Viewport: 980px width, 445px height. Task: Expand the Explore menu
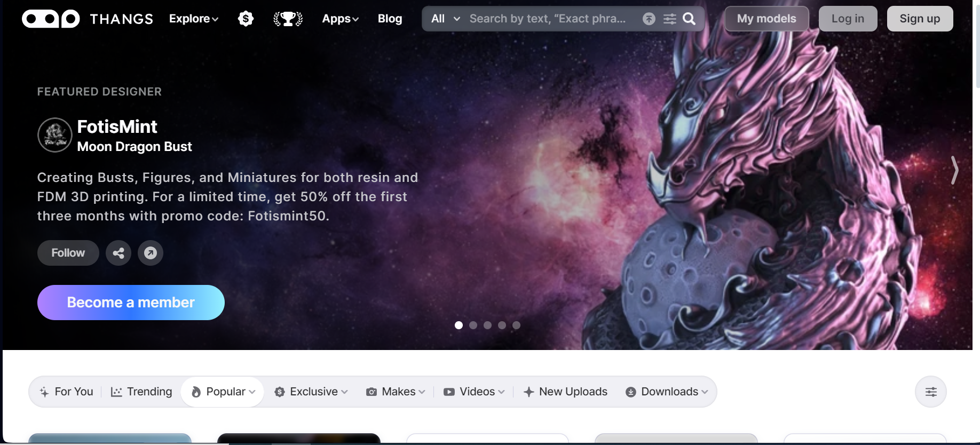[x=194, y=19]
